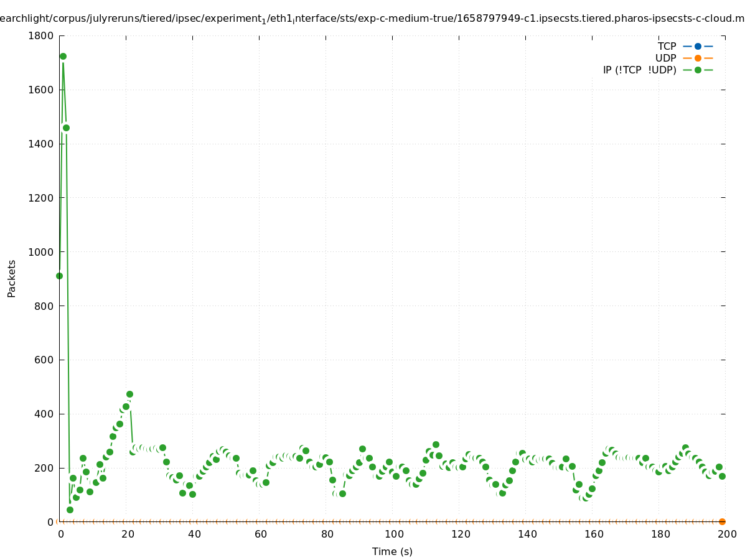Select the Time (s) x-axis label
Viewport: 745px width, 560px height.
392,551
